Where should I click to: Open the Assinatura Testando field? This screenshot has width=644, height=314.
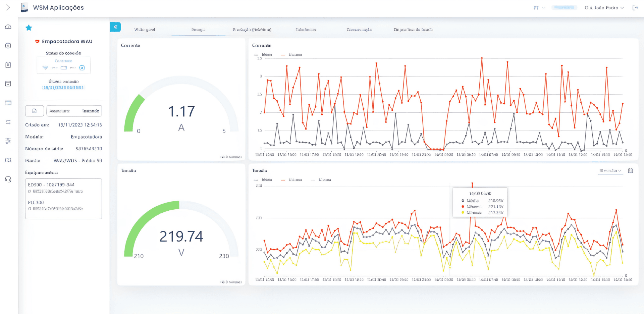(74, 111)
